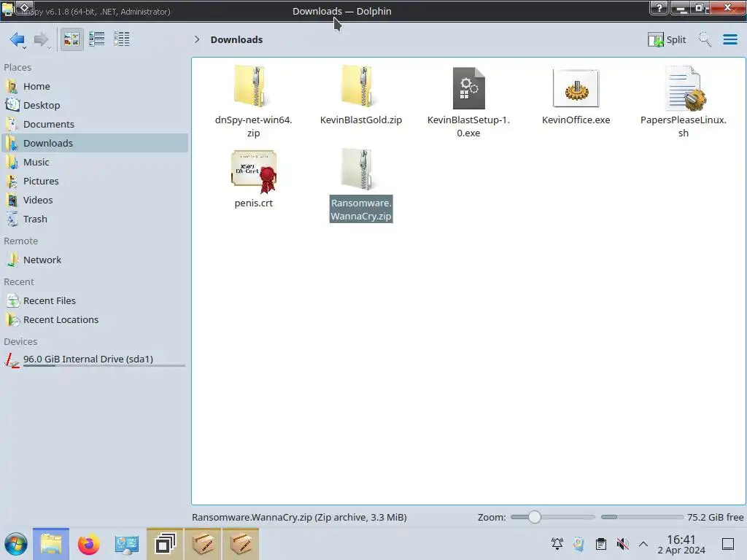747x560 pixels.
Task: Open the second package box taskbar icon
Action: pyautogui.click(x=241, y=544)
